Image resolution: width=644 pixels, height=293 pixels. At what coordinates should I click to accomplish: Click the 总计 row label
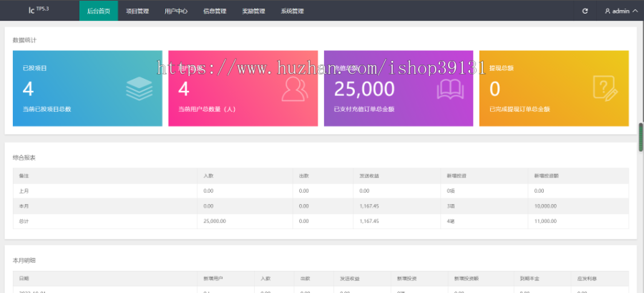24,221
